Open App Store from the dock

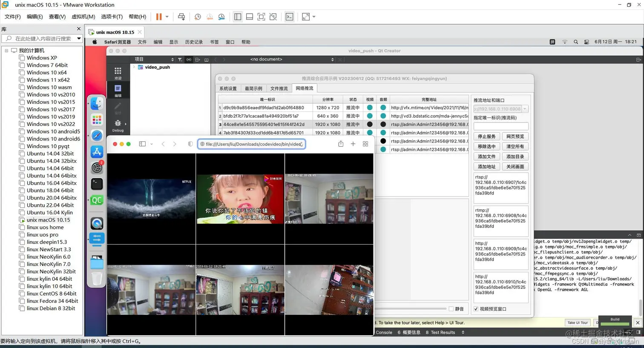pos(97,152)
